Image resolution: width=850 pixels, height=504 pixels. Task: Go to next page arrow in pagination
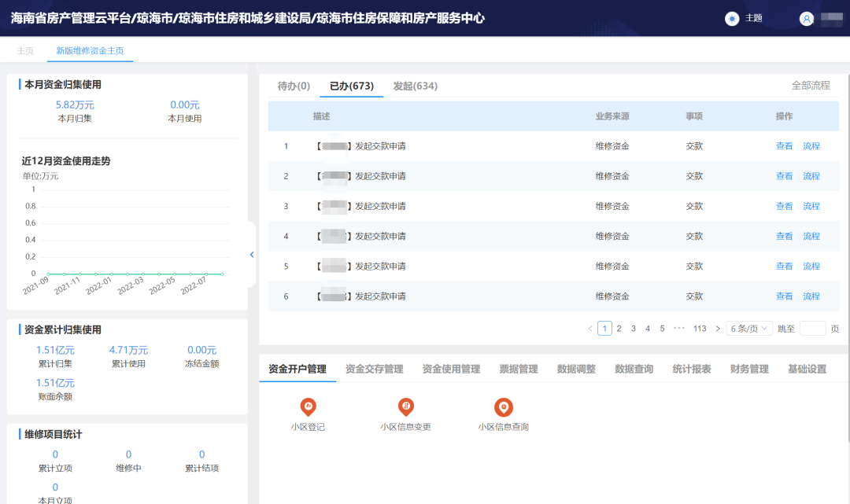tap(717, 329)
